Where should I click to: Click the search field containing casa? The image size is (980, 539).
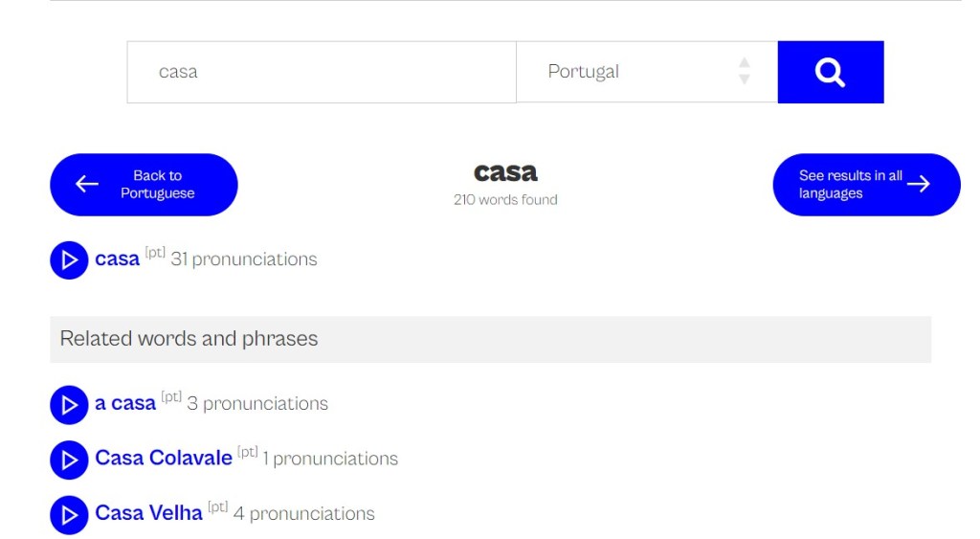pos(322,72)
